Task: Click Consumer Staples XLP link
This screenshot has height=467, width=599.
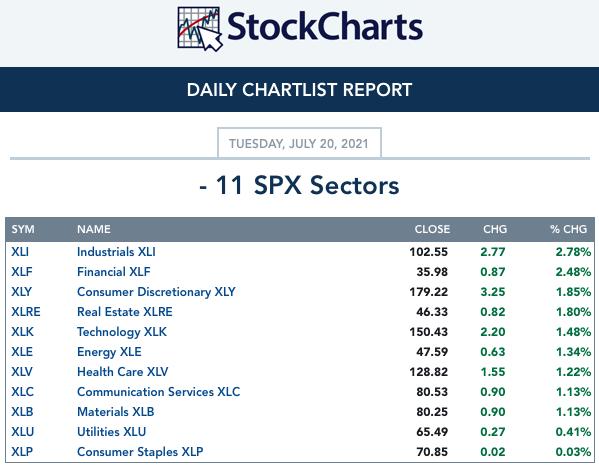Action: point(140,452)
